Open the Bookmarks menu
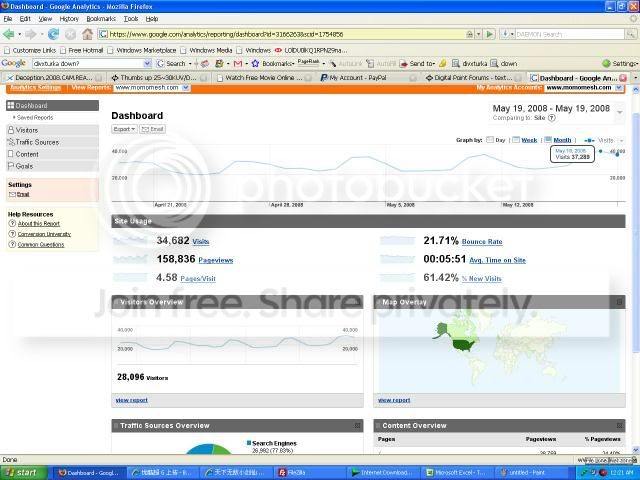The width and height of the screenshot is (640, 480). (101, 19)
